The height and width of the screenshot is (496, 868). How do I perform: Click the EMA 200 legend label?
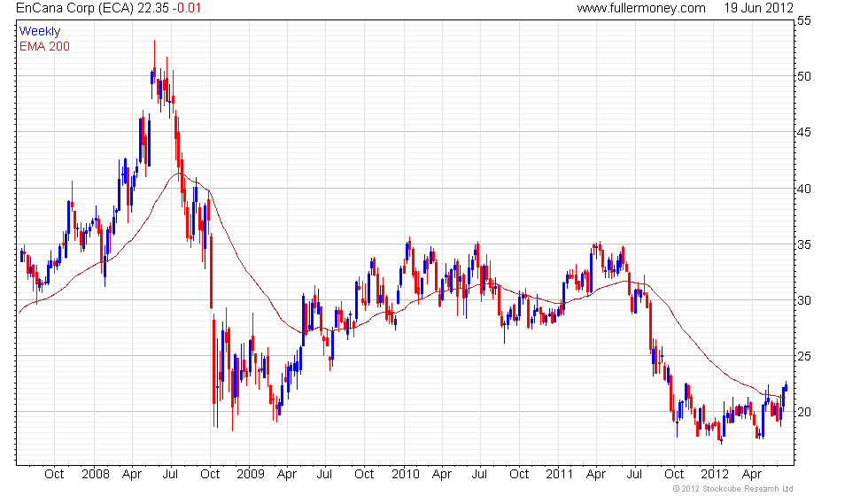point(44,46)
